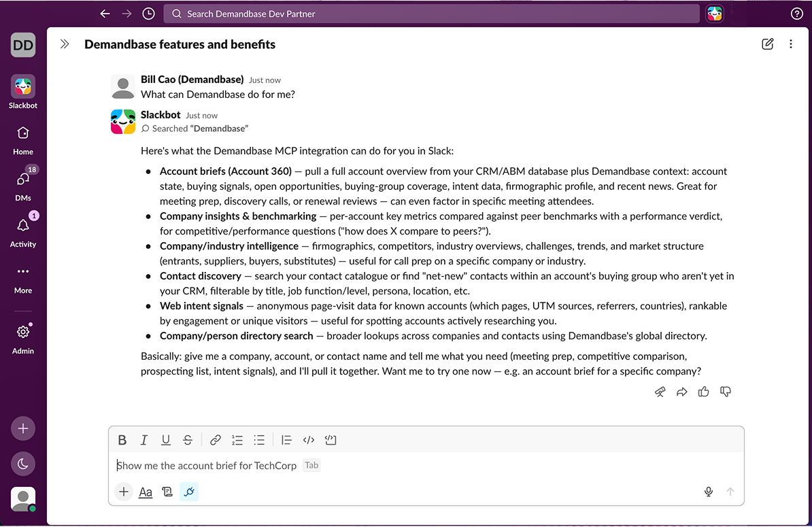812x527 pixels.
Task: Give the reply a thumbs up
Action: (703, 392)
